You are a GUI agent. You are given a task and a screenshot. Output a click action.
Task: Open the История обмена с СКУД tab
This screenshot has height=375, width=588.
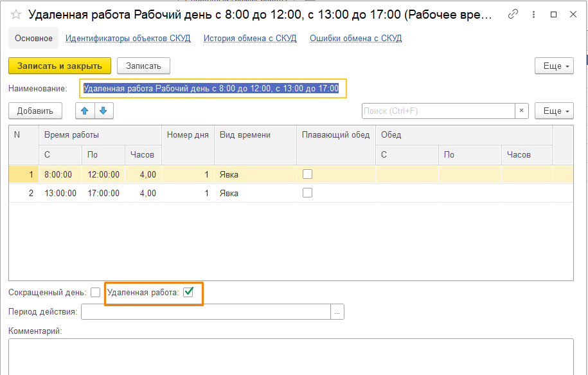(250, 38)
